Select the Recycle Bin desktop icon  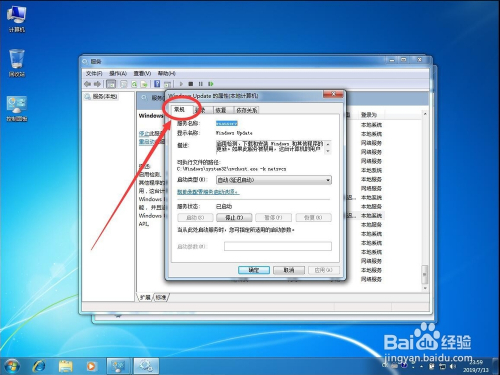pos(17,63)
